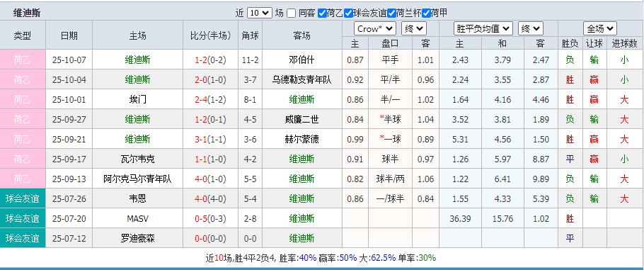Click the 一/球半 handicap value
This screenshot has height=270, width=644.
click(x=390, y=199)
